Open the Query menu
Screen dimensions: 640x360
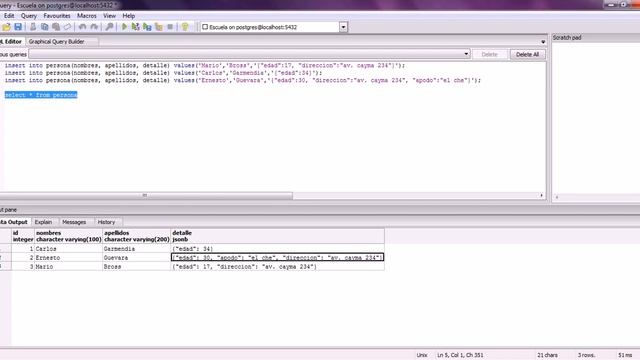click(29, 16)
